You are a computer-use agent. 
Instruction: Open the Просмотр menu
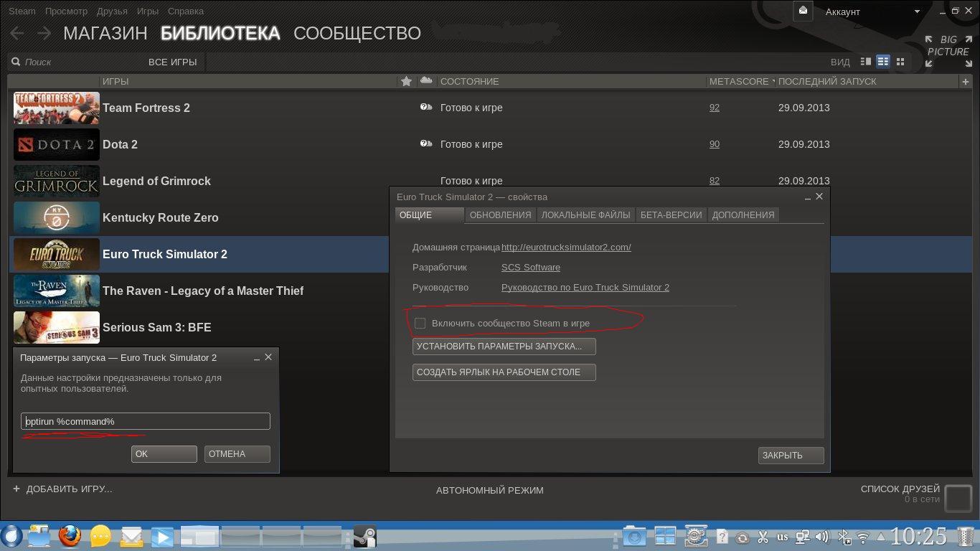click(66, 11)
